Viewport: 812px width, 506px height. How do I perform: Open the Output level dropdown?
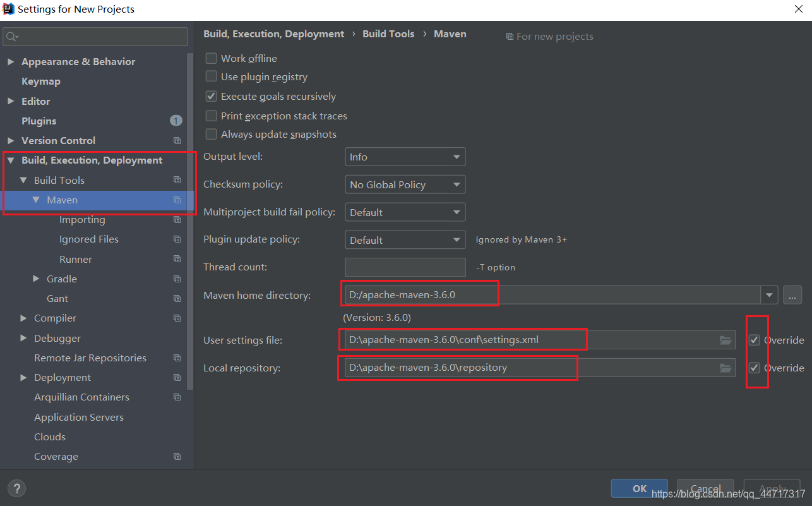(405, 157)
